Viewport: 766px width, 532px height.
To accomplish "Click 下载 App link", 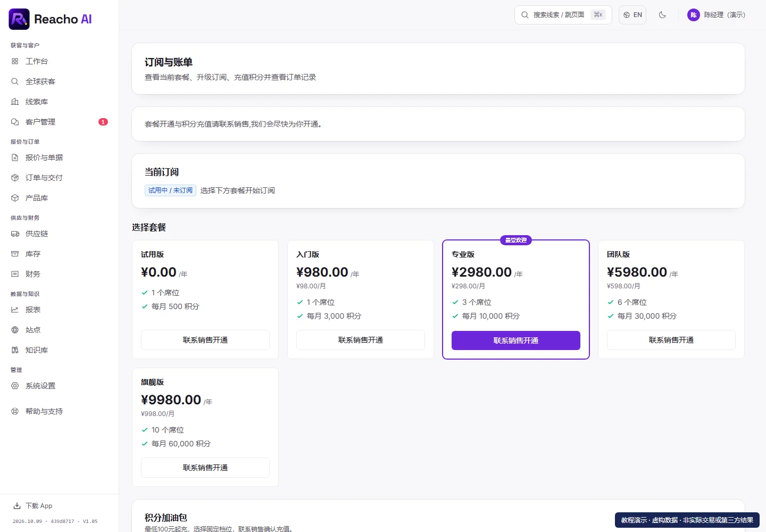I will (x=33, y=506).
